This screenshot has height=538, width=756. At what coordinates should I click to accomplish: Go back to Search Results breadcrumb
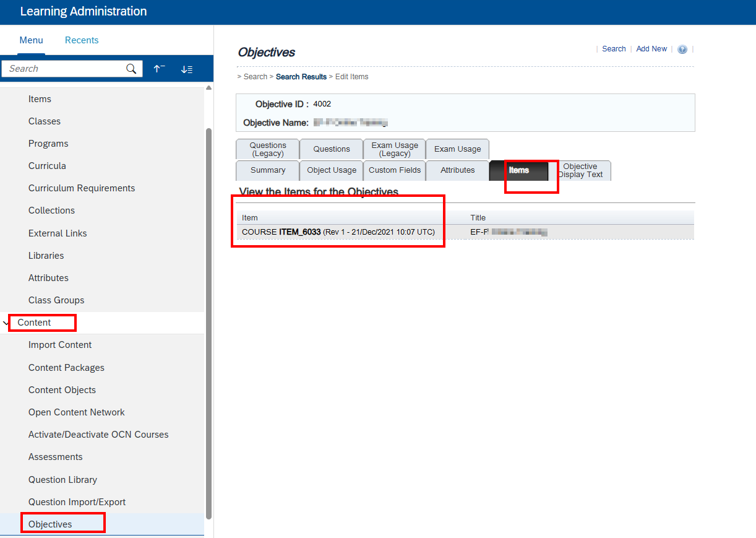coord(301,77)
